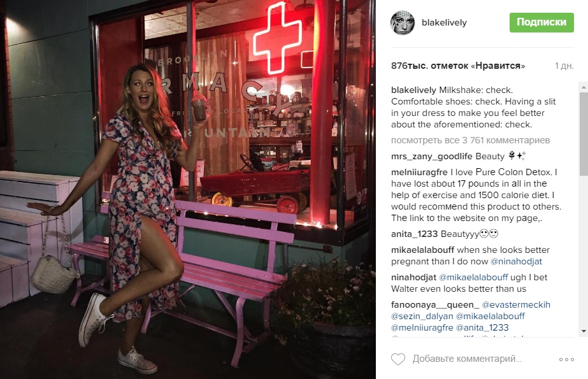
Task: Open melniiuragfre commenter profile
Action: point(419,172)
